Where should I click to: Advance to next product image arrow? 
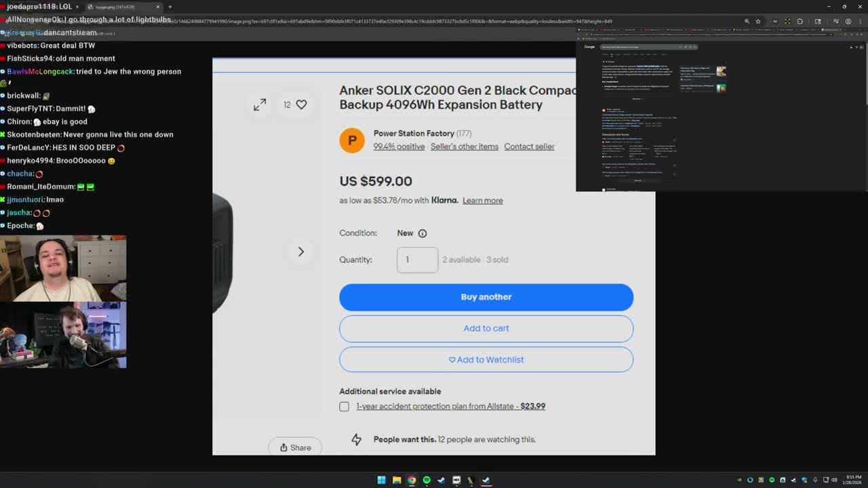tap(301, 251)
